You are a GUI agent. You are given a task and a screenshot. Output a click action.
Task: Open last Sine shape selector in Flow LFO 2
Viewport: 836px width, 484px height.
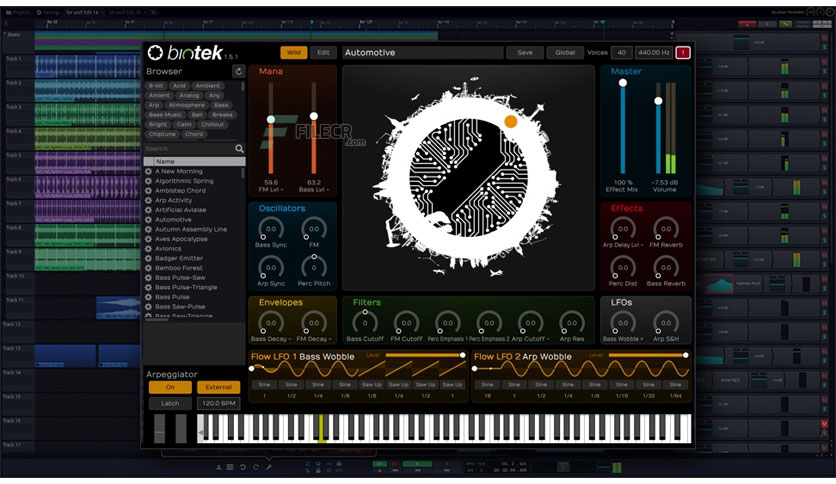675,384
